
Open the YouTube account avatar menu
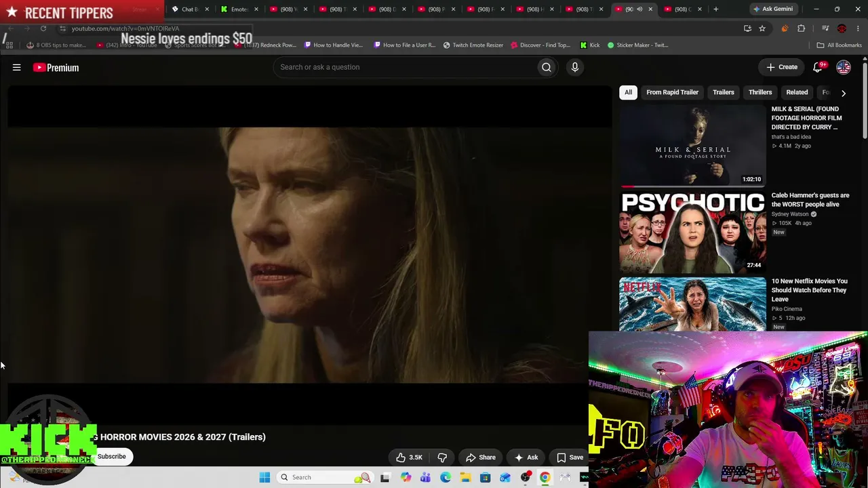click(844, 67)
